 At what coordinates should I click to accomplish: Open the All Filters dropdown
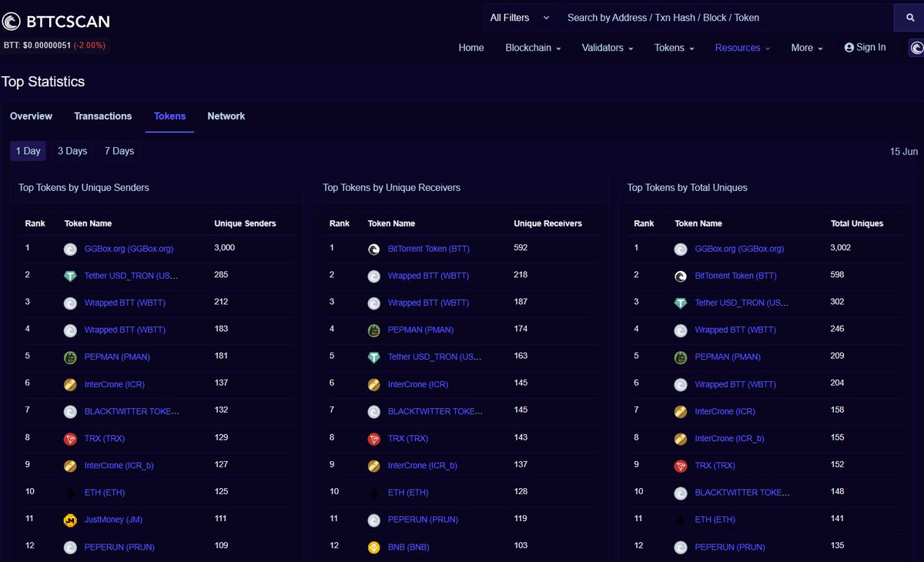click(x=520, y=18)
